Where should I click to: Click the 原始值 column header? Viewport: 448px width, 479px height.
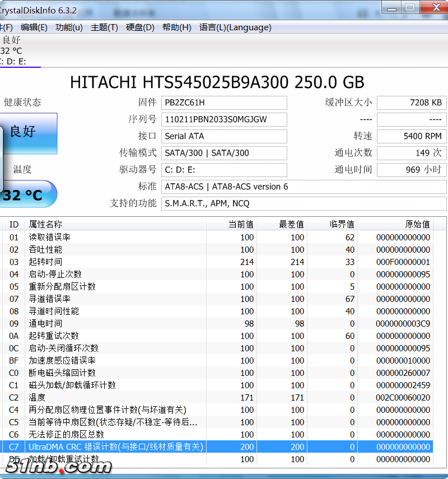pyautogui.click(x=417, y=224)
